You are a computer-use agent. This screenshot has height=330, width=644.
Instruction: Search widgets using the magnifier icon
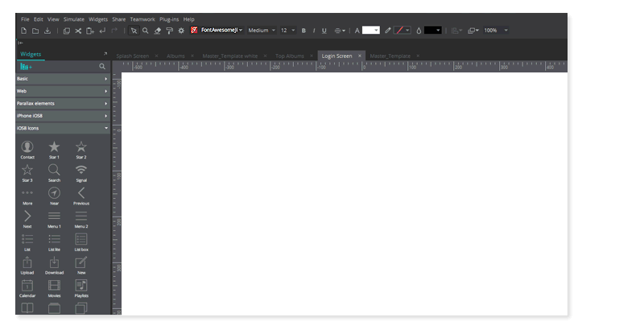102,67
